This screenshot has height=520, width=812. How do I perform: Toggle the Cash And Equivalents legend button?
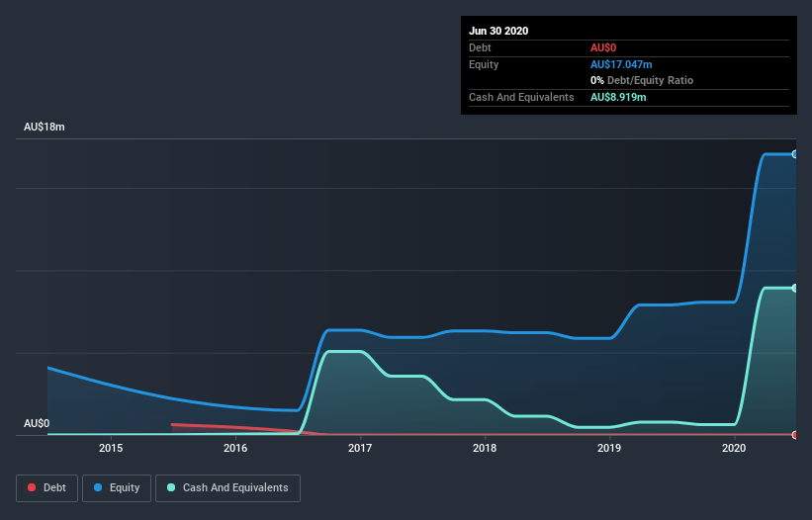pyautogui.click(x=227, y=488)
